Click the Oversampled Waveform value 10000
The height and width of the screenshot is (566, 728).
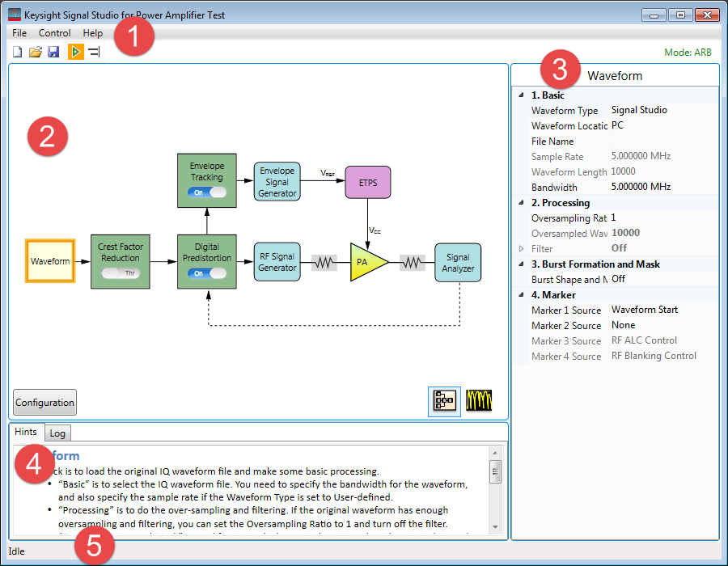(663, 233)
